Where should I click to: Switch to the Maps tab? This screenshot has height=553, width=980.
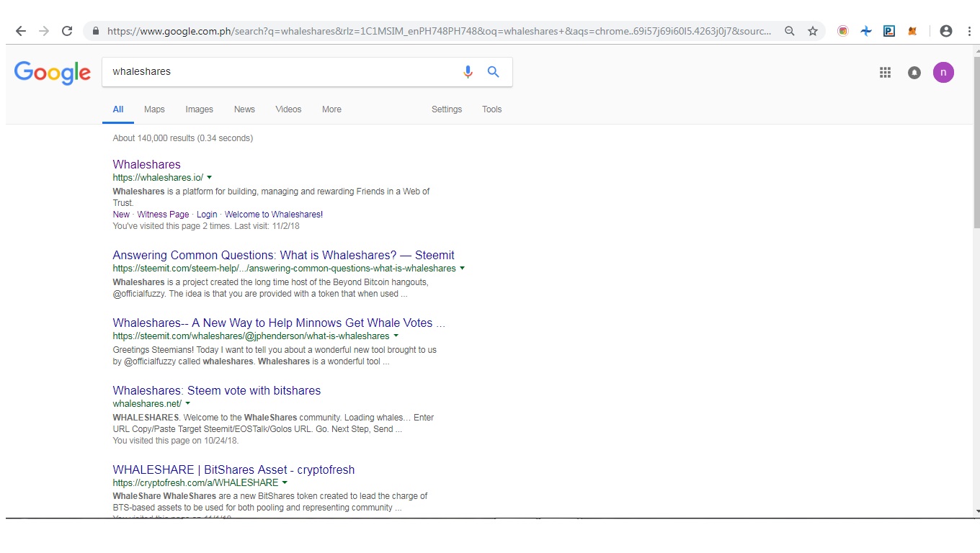154,109
